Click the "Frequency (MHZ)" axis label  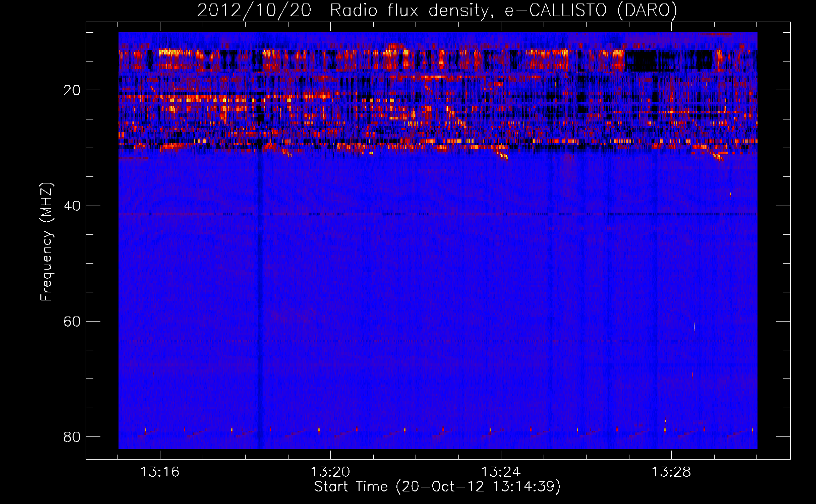click(46, 242)
